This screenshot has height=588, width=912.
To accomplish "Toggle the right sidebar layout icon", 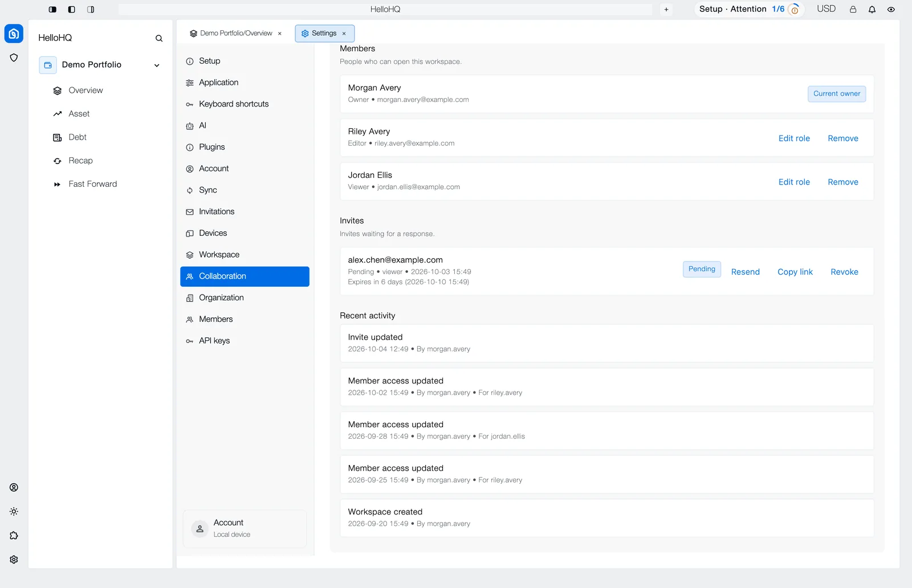I will pos(91,9).
